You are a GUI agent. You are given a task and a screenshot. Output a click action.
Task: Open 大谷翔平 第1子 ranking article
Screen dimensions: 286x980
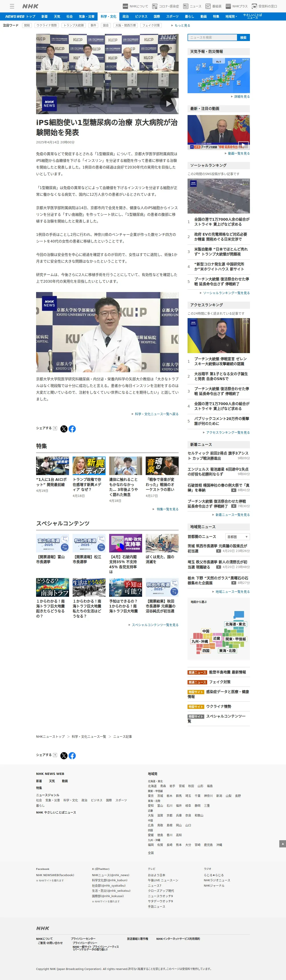(x=221, y=376)
